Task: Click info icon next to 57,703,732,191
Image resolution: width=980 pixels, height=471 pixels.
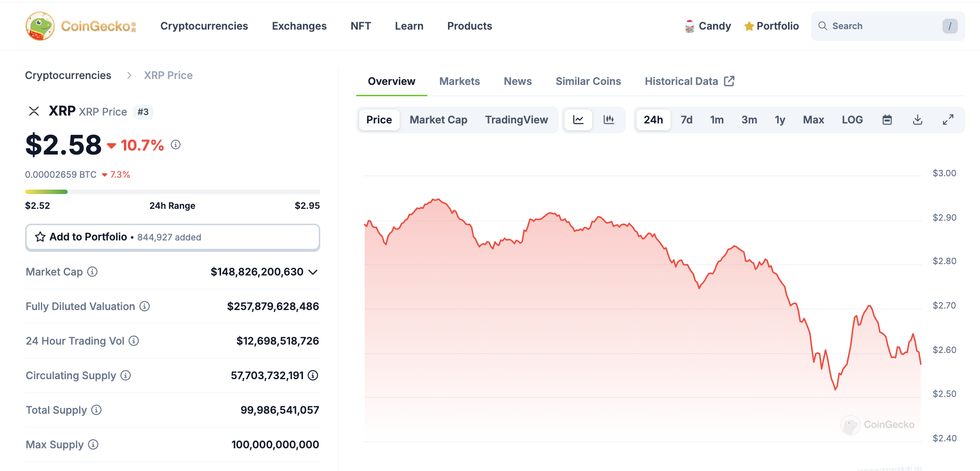Action: point(313,375)
